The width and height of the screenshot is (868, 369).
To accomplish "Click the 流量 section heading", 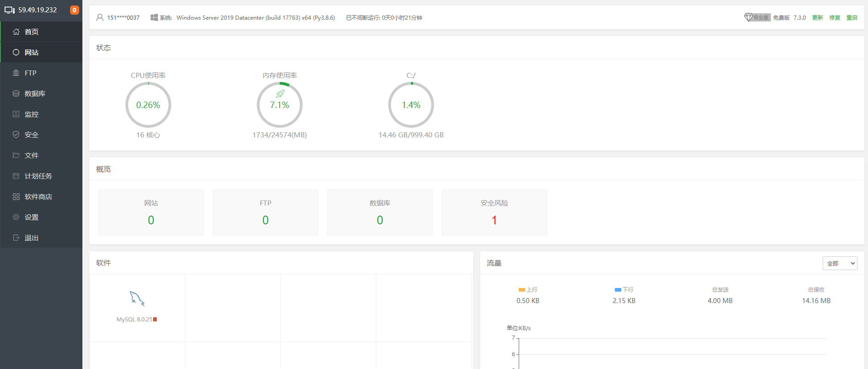I will 494,263.
